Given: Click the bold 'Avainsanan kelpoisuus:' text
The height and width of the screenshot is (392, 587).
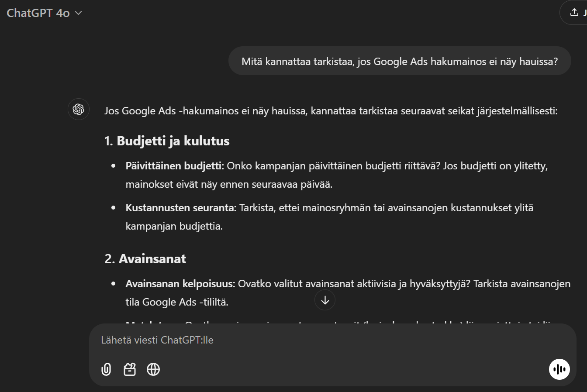Looking at the screenshot, I should (180, 284).
